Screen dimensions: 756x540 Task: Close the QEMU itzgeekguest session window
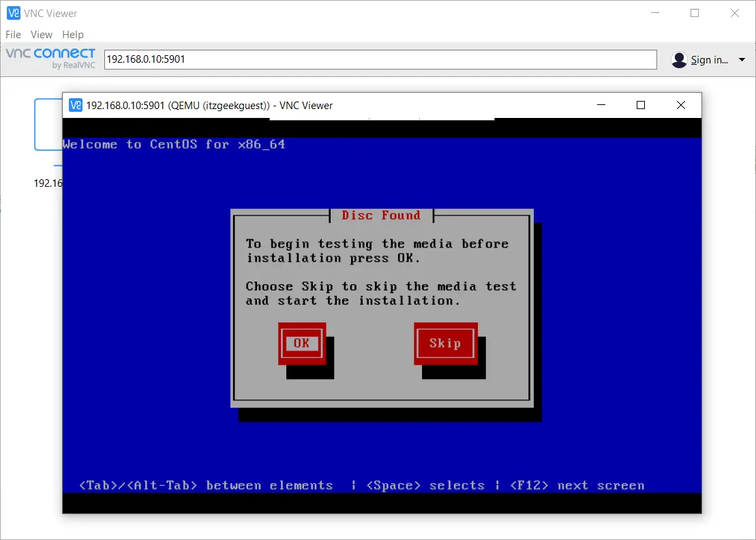pos(681,105)
